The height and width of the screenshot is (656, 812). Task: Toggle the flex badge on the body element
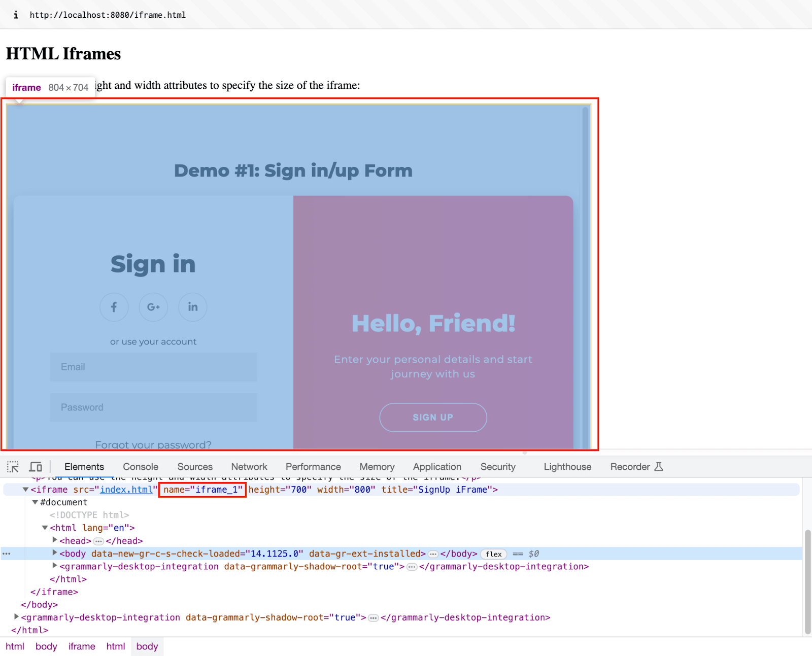pyautogui.click(x=493, y=554)
